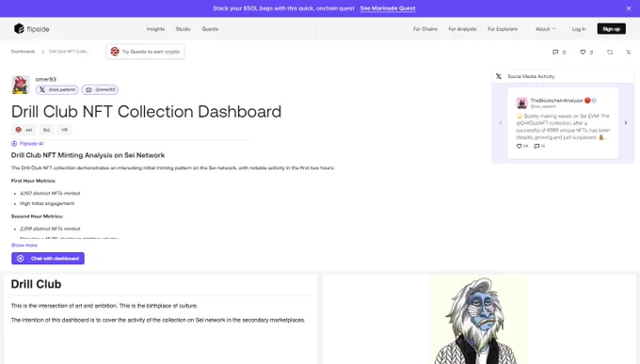Click Chat with dashboard button
The height and width of the screenshot is (364, 640).
[x=48, y=259]
